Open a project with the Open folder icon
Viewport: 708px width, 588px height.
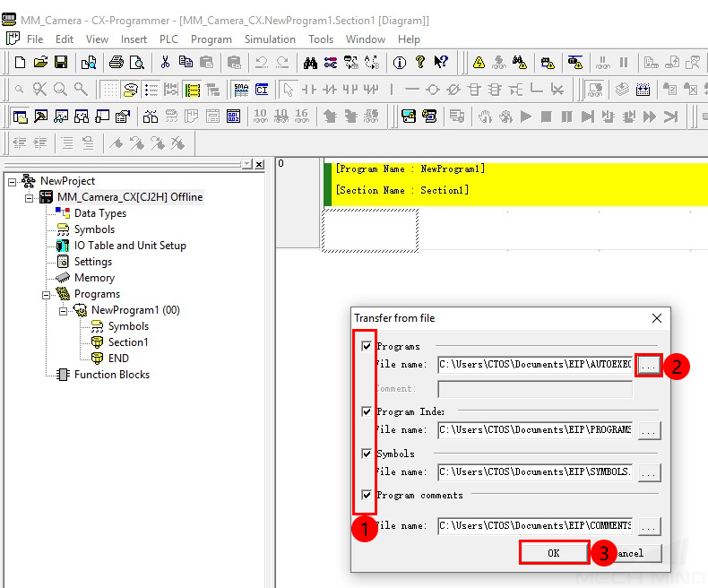coord(40,63)
